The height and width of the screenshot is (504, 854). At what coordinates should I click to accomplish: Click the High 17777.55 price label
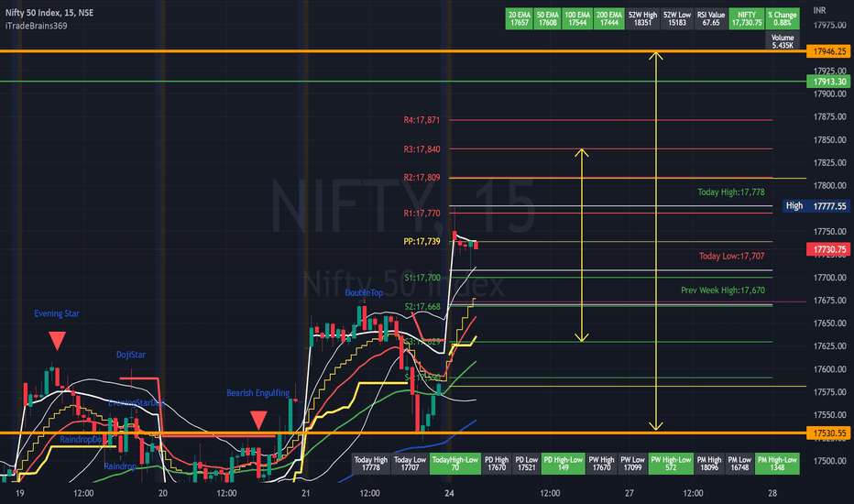click(816, 206)
